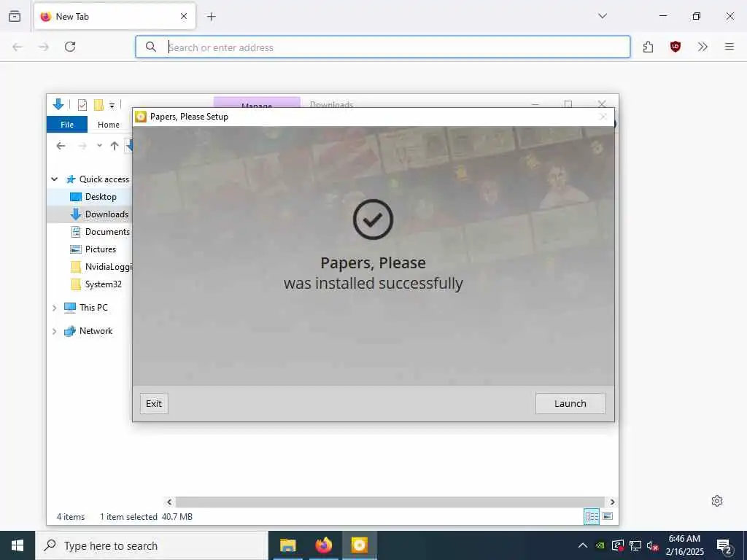
Task: Click Firefox forward arrow
Action: point(44,47)
